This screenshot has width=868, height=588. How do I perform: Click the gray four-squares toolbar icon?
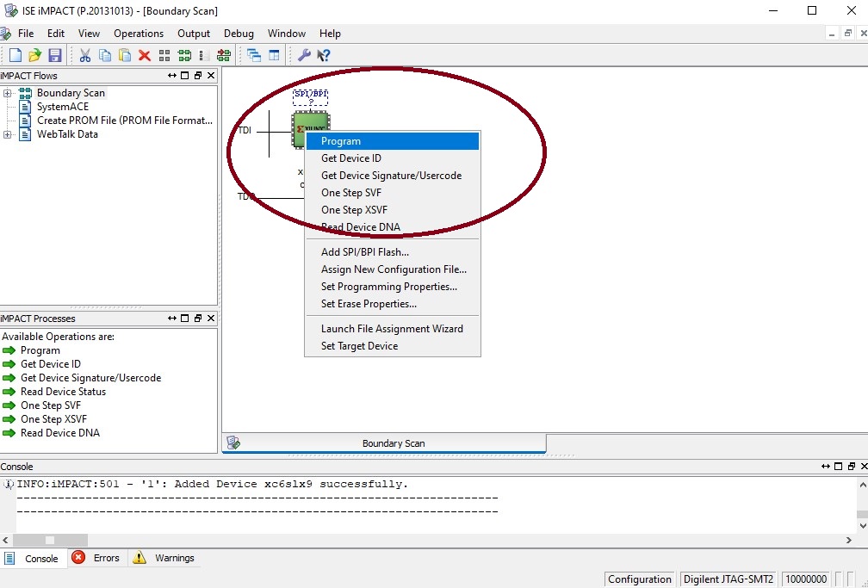164,55
